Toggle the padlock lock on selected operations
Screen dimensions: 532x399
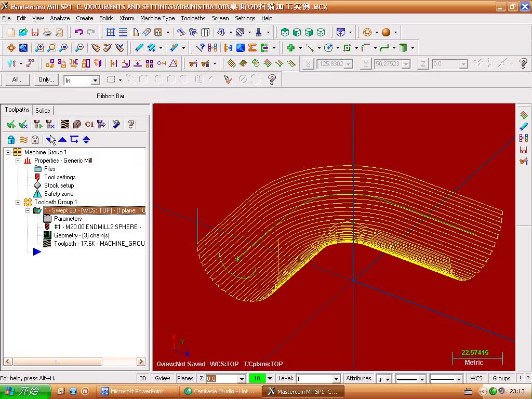(x=11, y=139)
